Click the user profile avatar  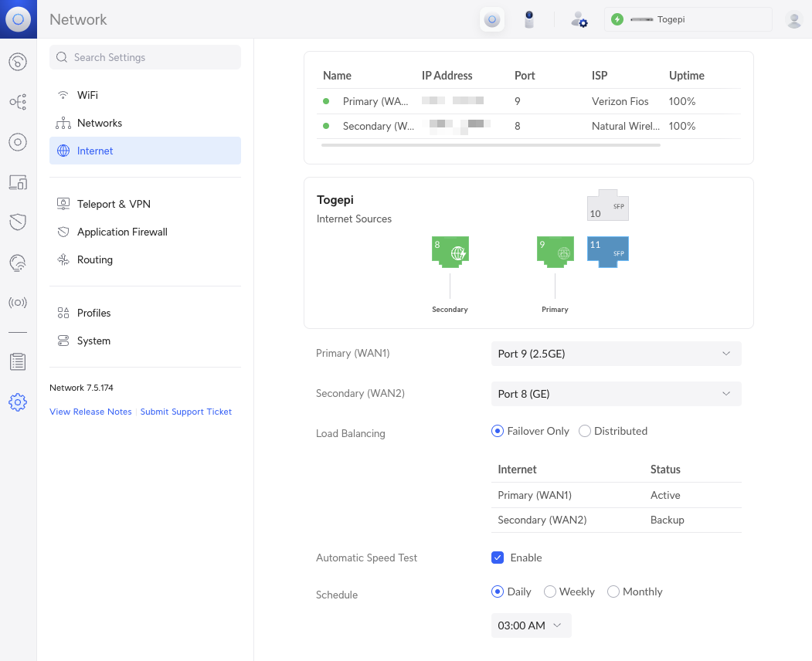point(793,20)
